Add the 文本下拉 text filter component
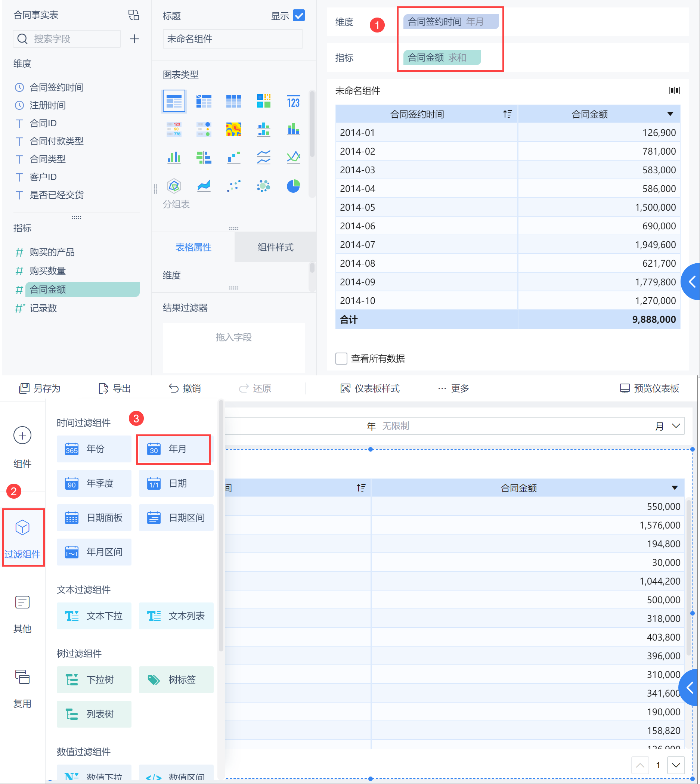This screenshot has width=700, height=784. [94, 616]
